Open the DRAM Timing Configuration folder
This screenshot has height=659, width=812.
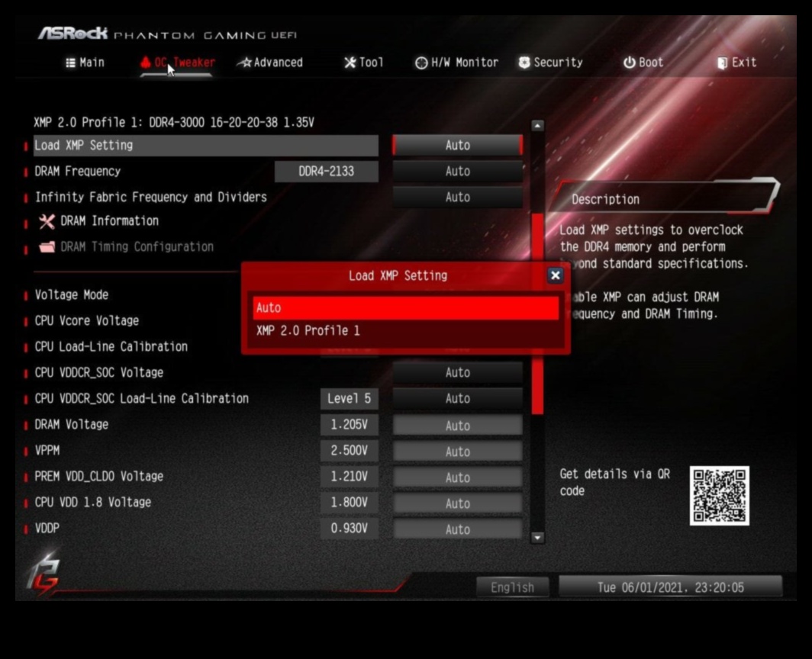pyautogui.click(x=47, y=246)
